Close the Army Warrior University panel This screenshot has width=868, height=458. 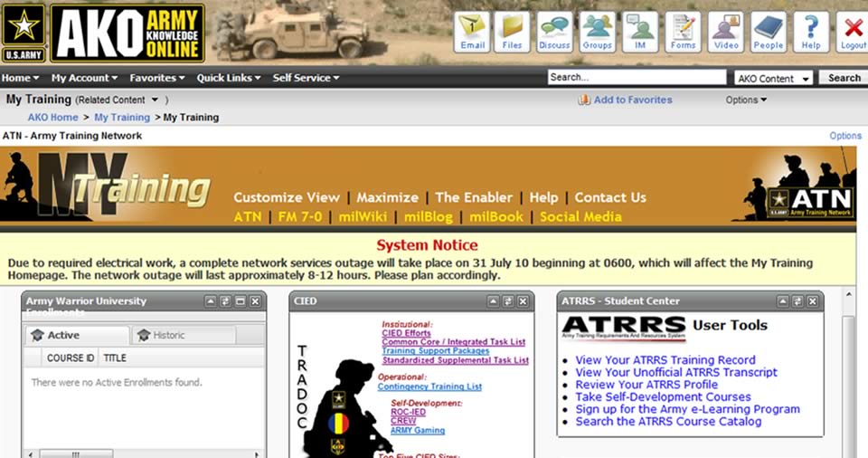click(x=255, y=301)
